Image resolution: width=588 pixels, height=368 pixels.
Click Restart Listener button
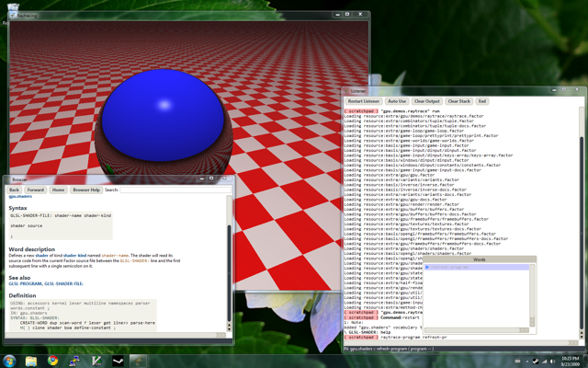(363, 101)
